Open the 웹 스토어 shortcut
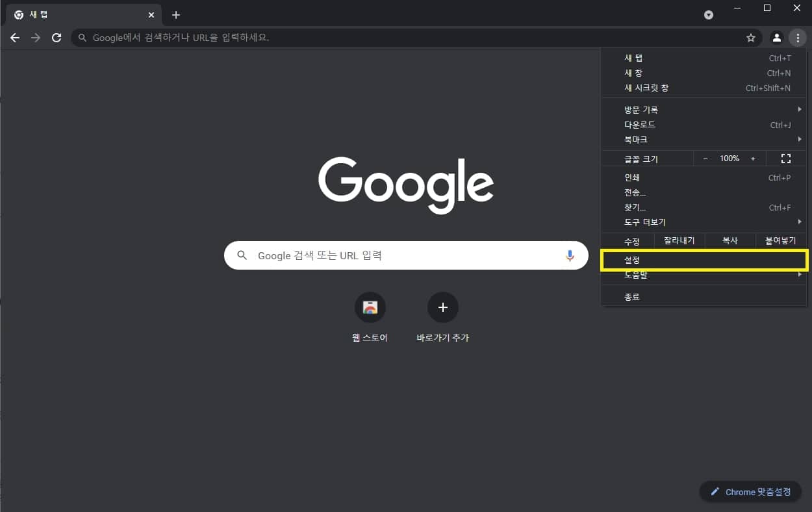The image size is (812, 512). [x=370, y=307]
